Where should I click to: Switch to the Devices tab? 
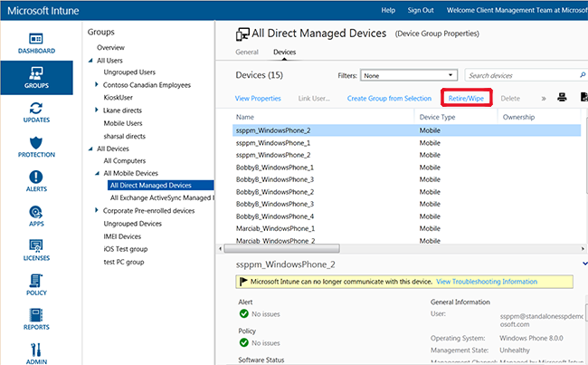point(284,52)
